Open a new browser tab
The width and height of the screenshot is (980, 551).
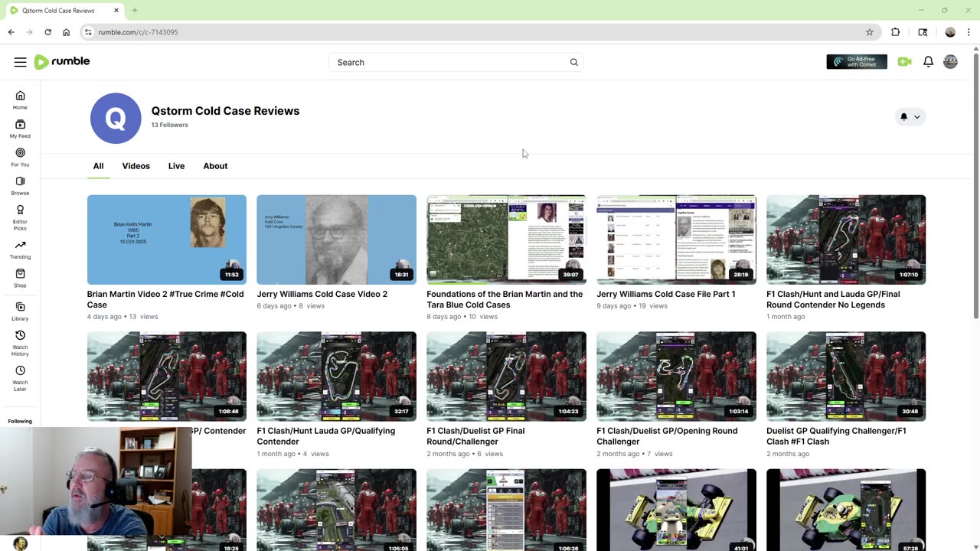[135, 11]
